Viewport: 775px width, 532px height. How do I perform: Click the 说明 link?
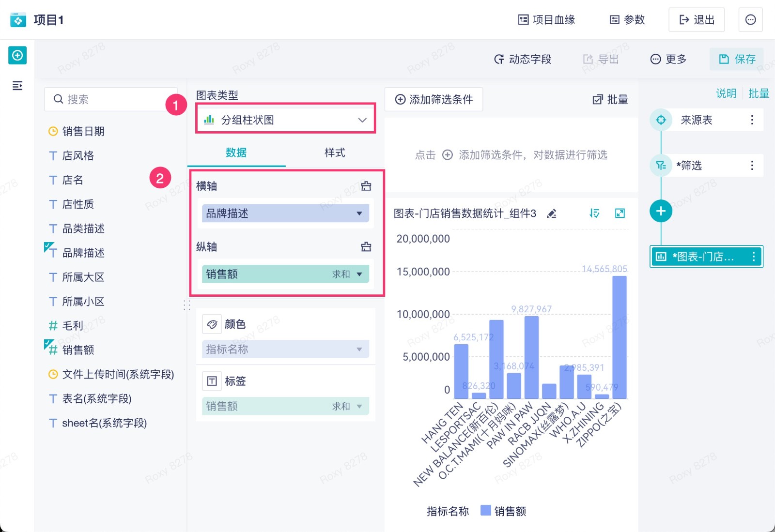(x=726, y=93)
